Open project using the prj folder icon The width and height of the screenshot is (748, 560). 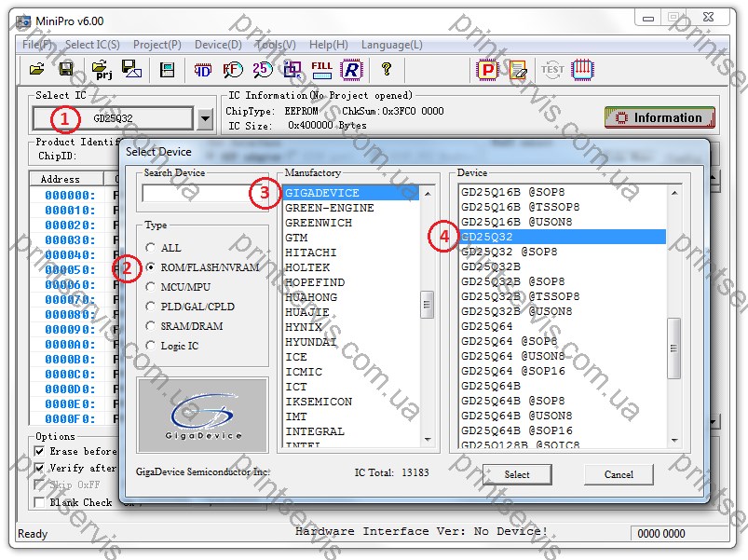pyautogui.click(x=102, y=70)
